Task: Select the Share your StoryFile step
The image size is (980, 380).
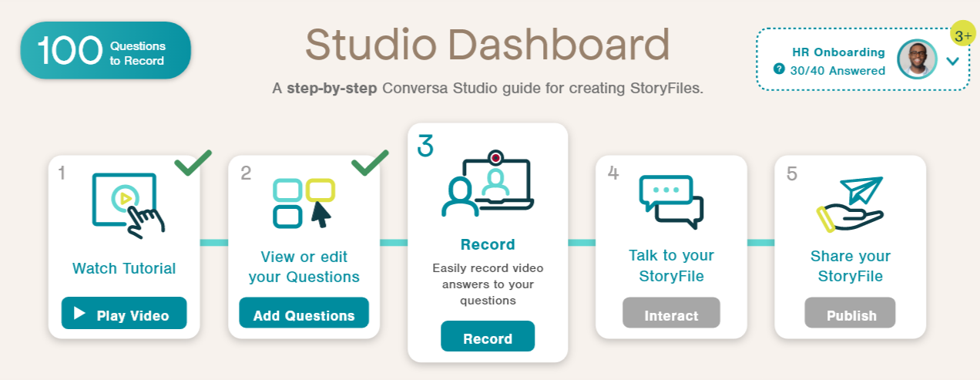Action: [x=850, y=265]
